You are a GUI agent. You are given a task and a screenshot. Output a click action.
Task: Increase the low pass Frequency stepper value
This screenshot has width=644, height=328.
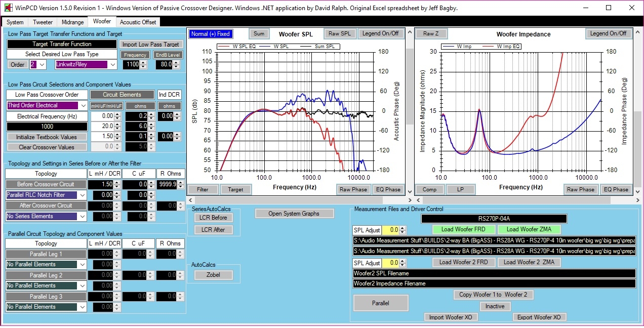143,62
